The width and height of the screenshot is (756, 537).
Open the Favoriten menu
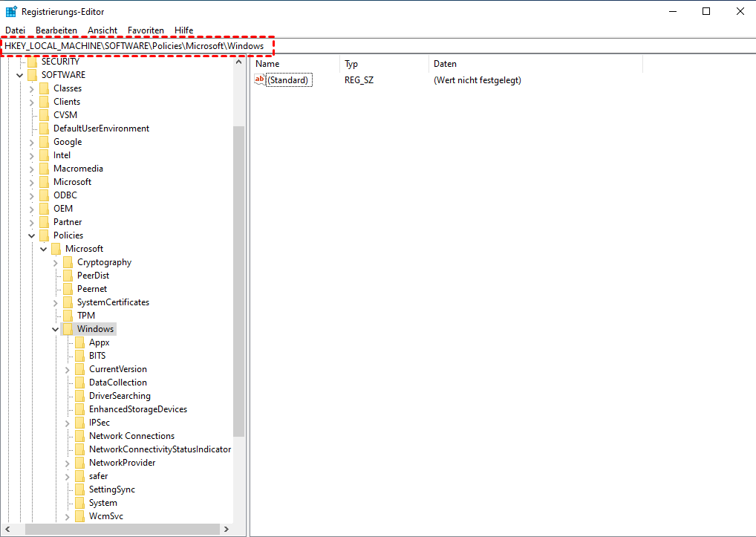tap(146, 30)
